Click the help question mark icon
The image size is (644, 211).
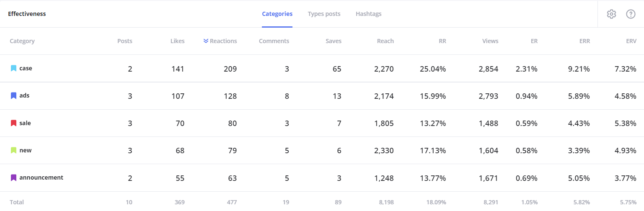point(631,14)
